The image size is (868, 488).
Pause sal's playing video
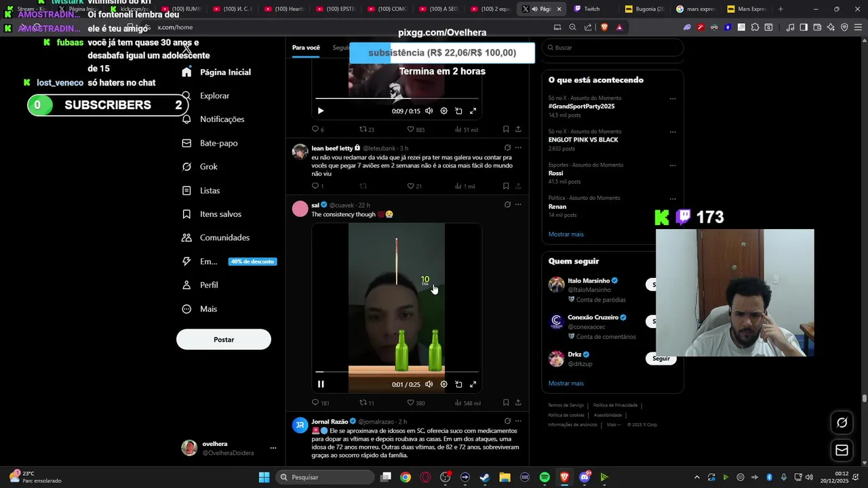tap(321, 384)
